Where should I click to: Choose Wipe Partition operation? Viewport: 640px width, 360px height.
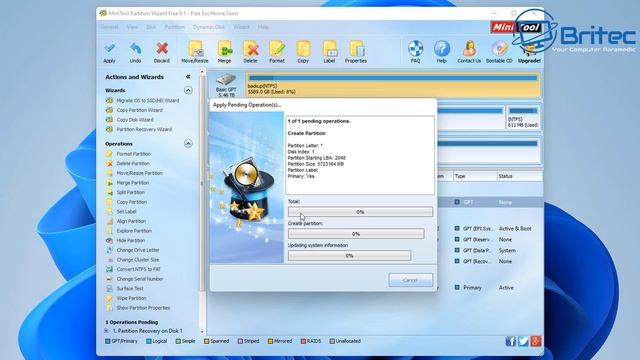[x=131, y=298]
